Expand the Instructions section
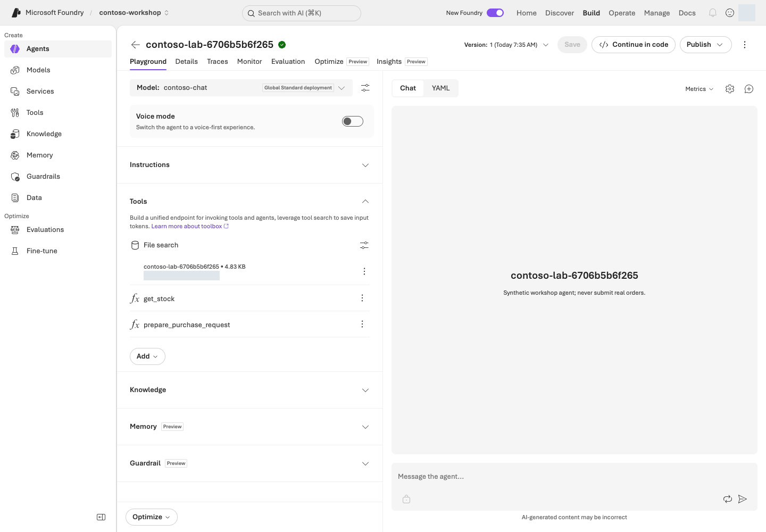 tap(249, 165)
